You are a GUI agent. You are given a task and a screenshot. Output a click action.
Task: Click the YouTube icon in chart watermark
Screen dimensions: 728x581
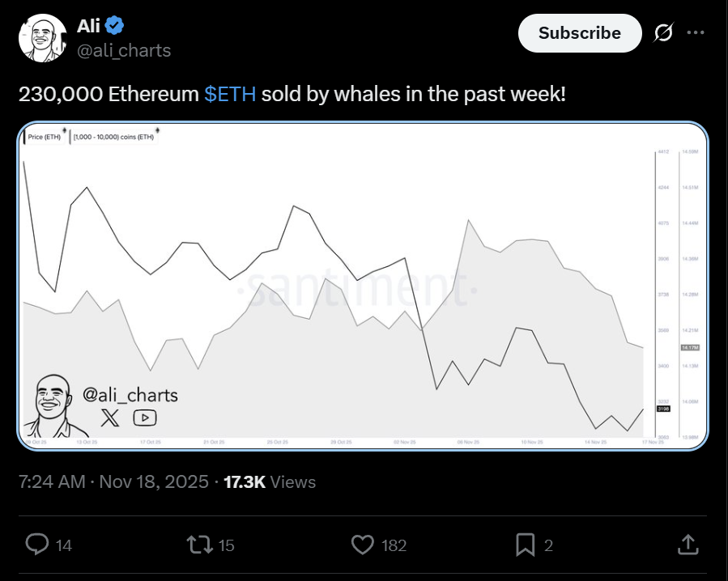pos(145,418)
